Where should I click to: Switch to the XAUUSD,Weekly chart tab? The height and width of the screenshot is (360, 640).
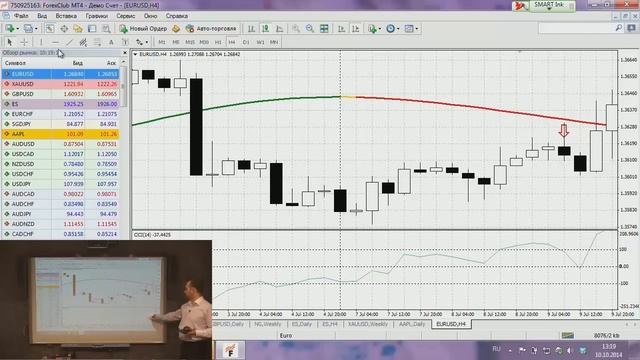click(x=368, y=324)
